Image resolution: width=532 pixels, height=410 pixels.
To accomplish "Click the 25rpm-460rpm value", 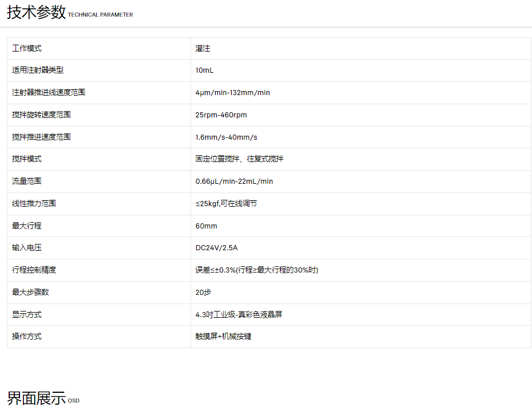I will click(x=221, y=115).
